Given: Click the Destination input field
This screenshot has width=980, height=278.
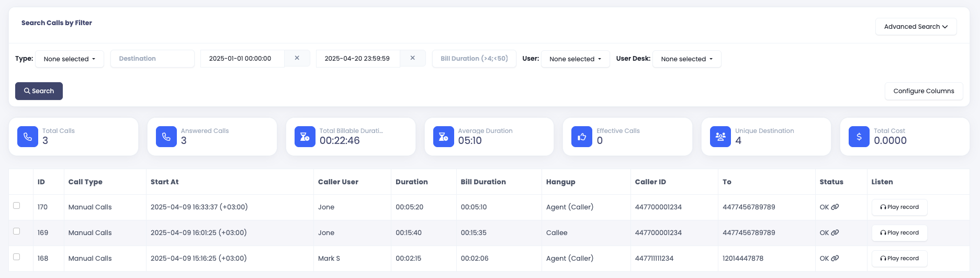Looking at the screenshot, I should (152, 59).
